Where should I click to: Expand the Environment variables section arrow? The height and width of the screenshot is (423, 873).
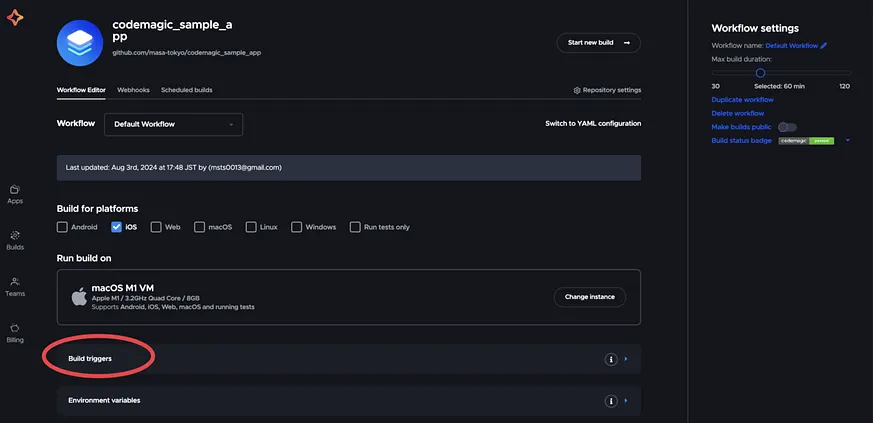pos(626,400)
